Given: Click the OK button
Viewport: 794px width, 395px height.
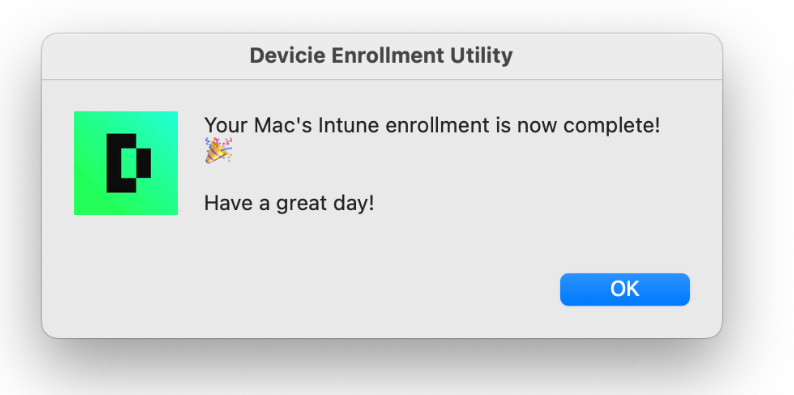Looking at the screenshot, I should (x=624, y=289).
